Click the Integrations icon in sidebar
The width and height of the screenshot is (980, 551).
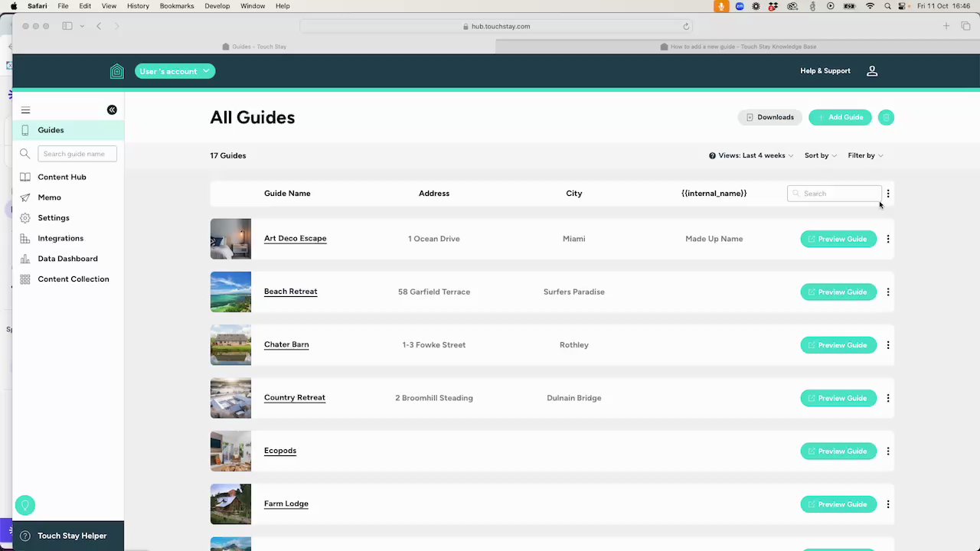pyautogui.click(x=25, y=238)
